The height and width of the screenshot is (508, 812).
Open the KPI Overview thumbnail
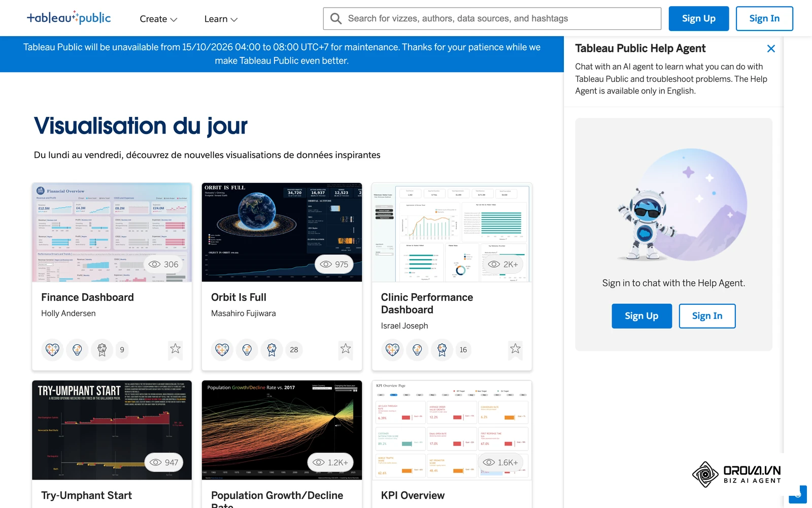click(x=452, y=430)
